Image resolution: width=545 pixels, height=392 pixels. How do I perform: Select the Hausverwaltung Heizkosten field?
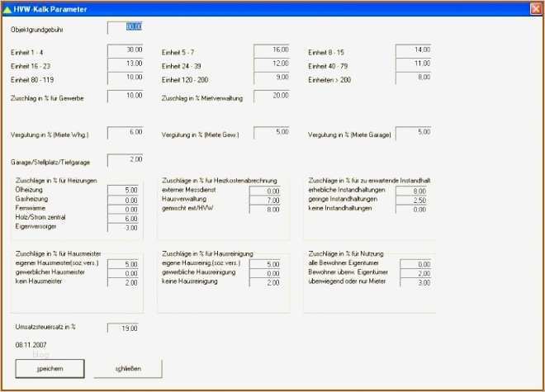point(265,201)
